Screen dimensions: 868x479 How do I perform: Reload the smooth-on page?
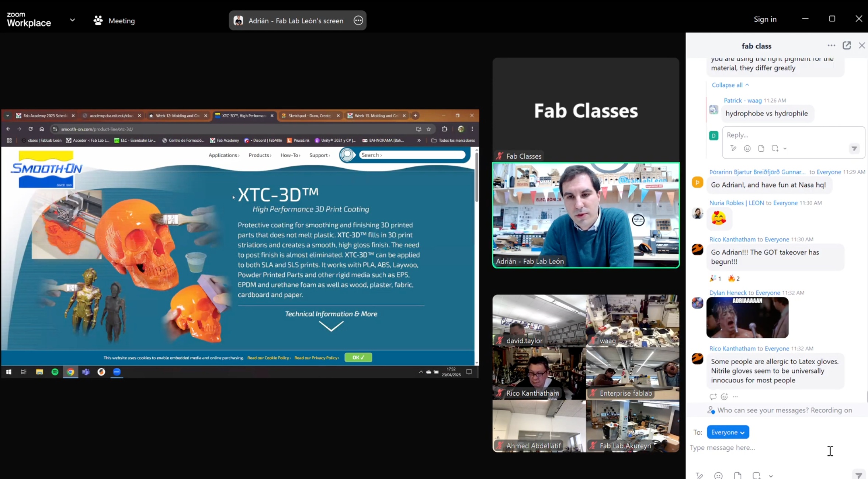pyautogui.click(x=31, y=129)
